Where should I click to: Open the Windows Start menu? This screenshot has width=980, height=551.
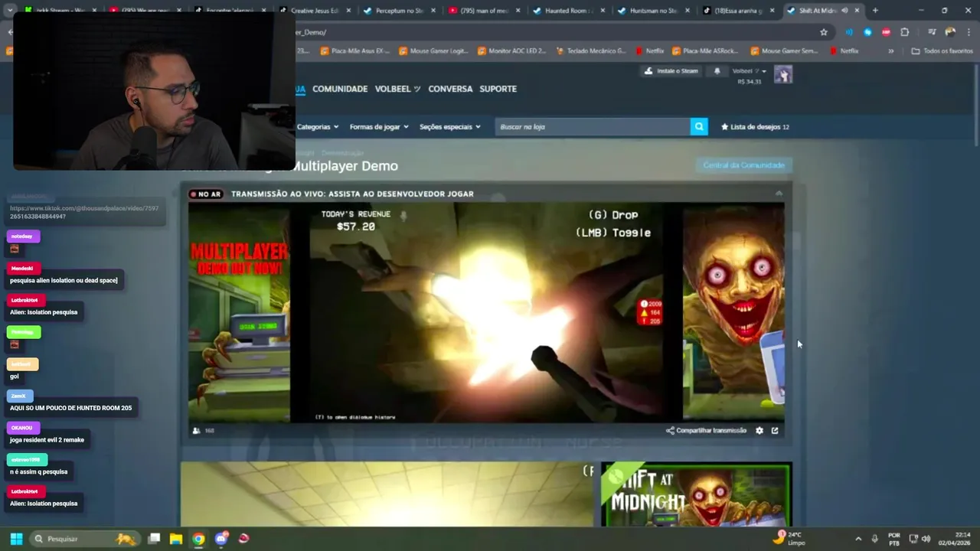pos(16,539)
